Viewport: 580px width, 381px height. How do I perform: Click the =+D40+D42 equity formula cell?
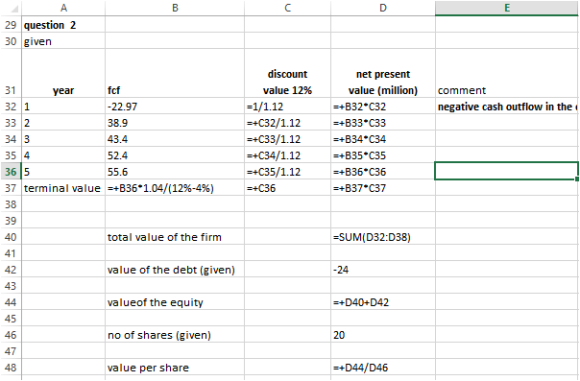tap(383, 302)
